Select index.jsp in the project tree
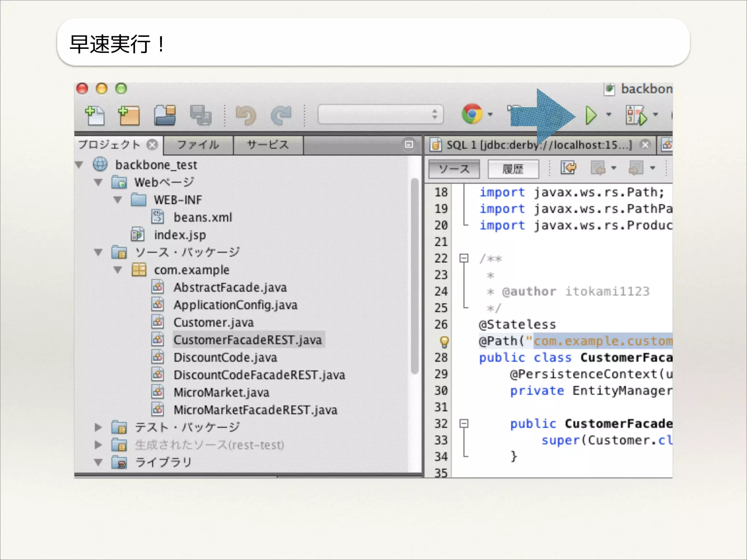Viewport: 747px width, 560px height. tap(180, 235)
